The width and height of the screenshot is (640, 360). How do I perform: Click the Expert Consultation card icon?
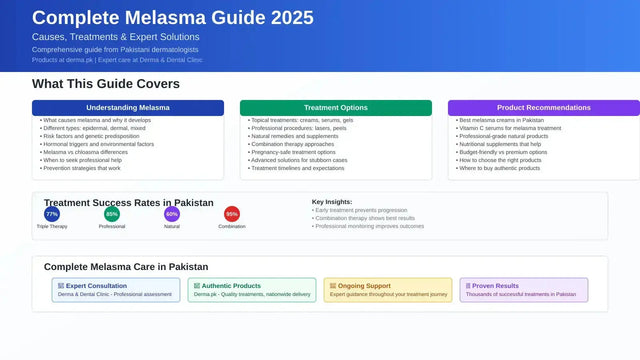[61, 286]
